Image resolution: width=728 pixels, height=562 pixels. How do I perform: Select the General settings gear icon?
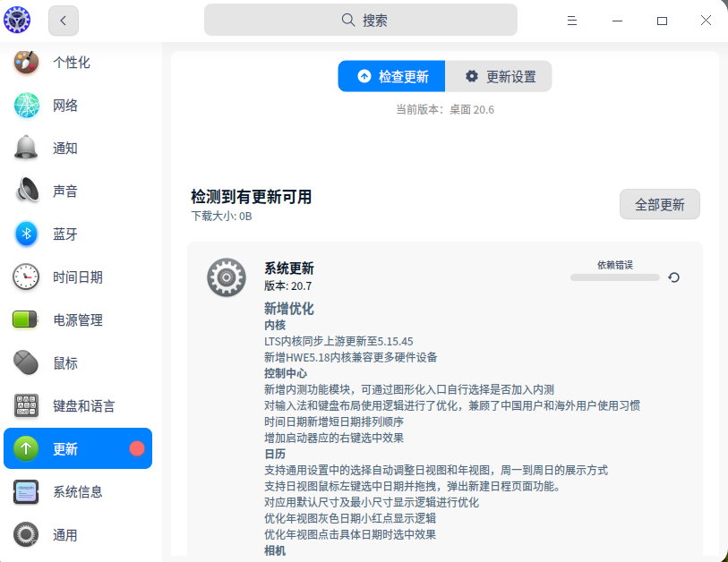(26, 534)
